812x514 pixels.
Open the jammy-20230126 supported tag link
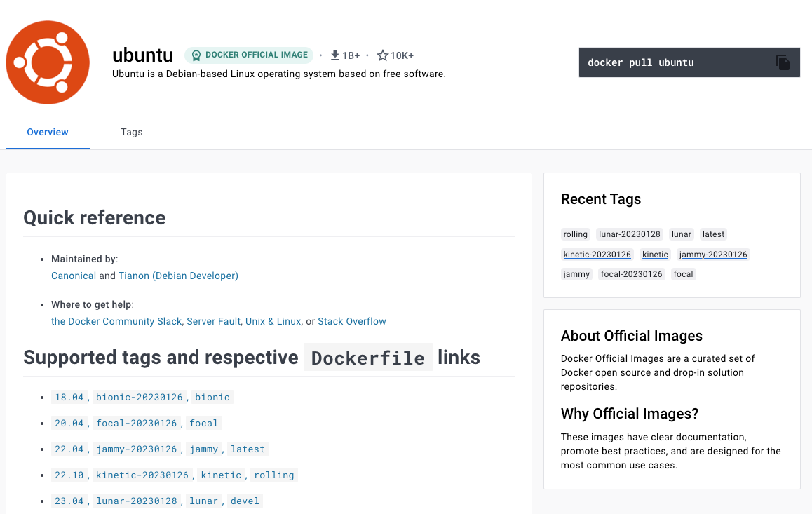pos(137,449)
